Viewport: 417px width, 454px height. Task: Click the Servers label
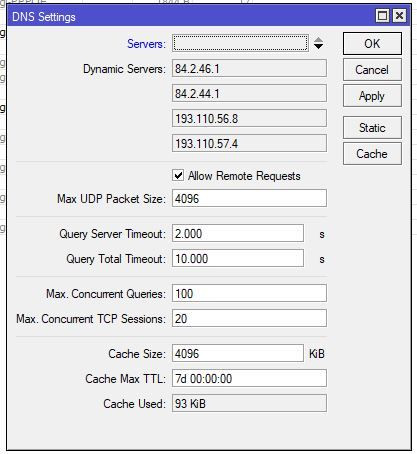[x=146, y=44]
